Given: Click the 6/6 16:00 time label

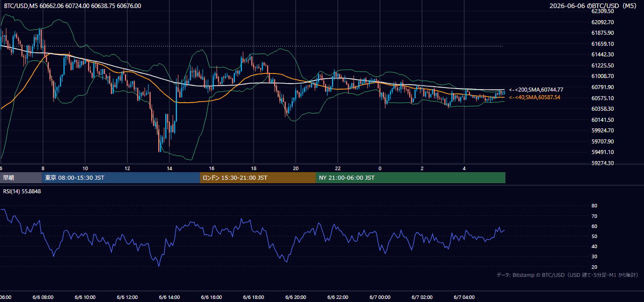Looking at the screenshot, I should [212, 297].
